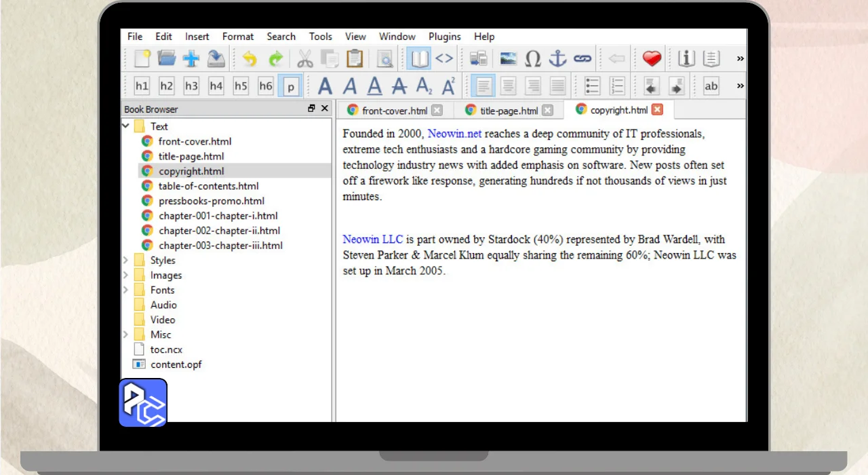Viewport: 868px width, 475px height.
Task: Apply h1 heading style button
Action: pyautogui.click(x=142, y=86)
